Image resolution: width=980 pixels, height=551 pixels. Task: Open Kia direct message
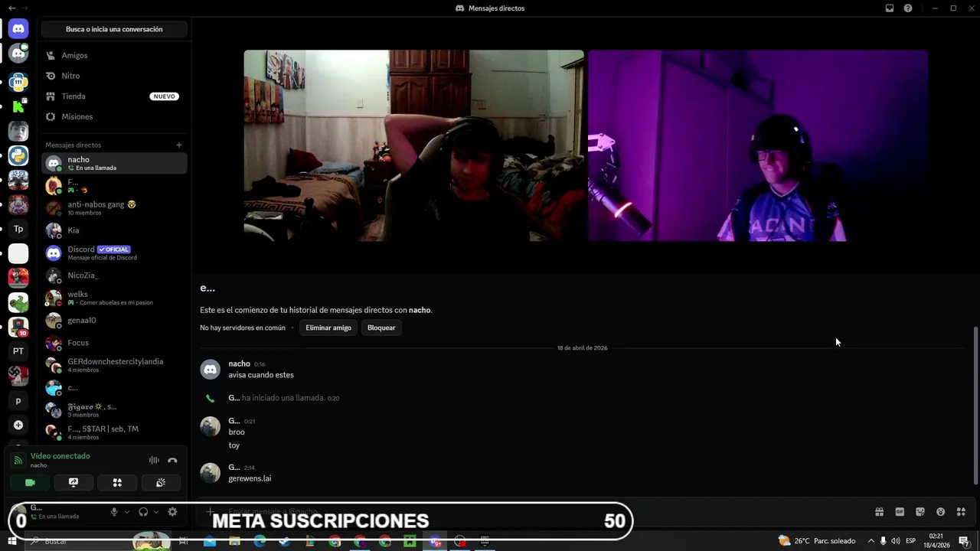point(114,230)
